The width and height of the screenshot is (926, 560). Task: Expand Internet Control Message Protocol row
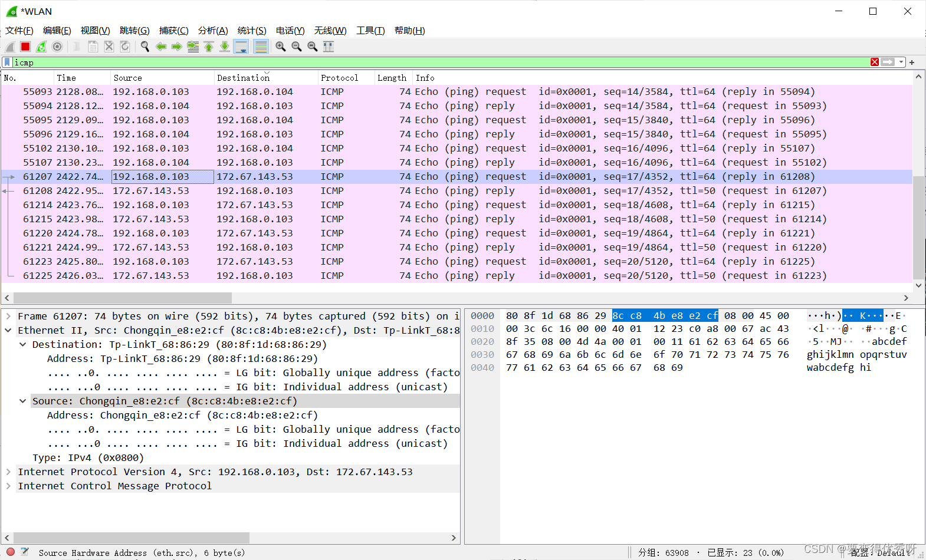[x=8, y=486]
